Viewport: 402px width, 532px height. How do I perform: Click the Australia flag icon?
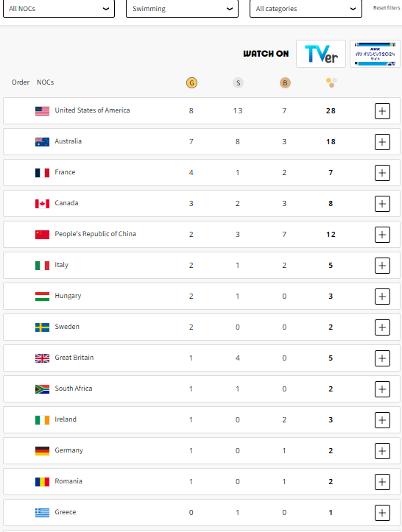point(42,142)
